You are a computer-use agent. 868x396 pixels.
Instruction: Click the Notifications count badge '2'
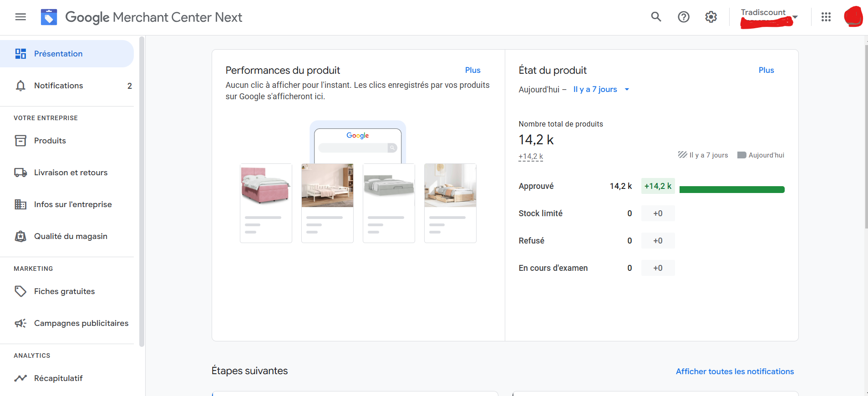tap(130, 86)
